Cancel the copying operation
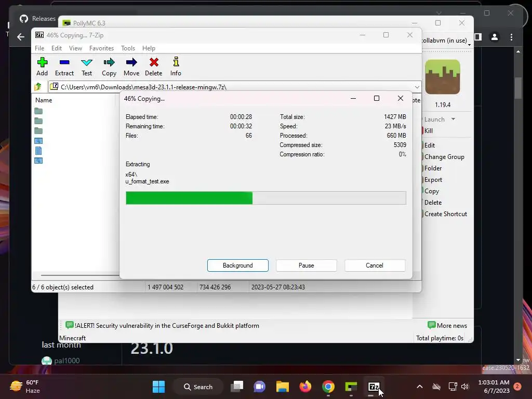Image resolution: width=532 pixels, height=399 pixels. pos(375,265)
